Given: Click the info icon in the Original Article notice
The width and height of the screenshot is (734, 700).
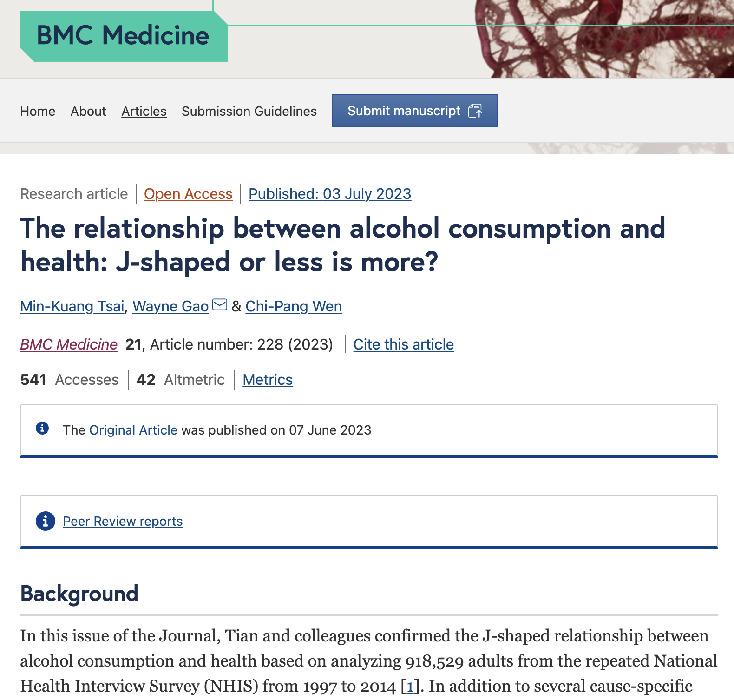Looking at the screenshot, I should pyautogui.click(x=42, y=428).
